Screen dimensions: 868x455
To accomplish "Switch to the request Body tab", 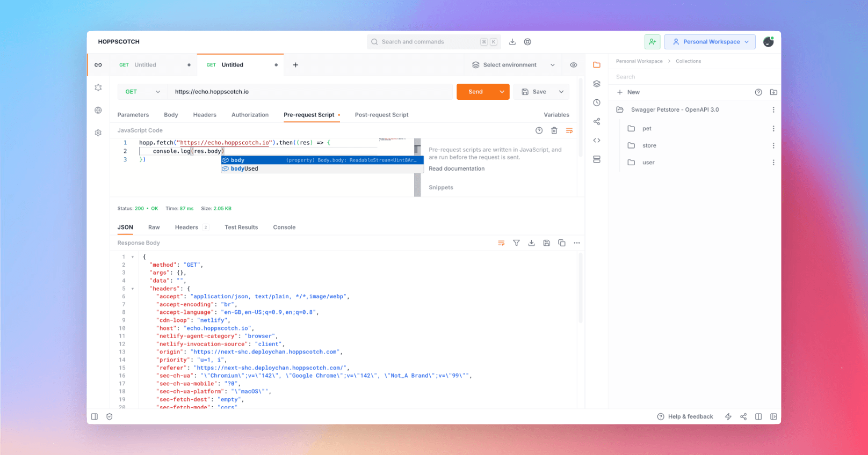I will coord(171,115).
